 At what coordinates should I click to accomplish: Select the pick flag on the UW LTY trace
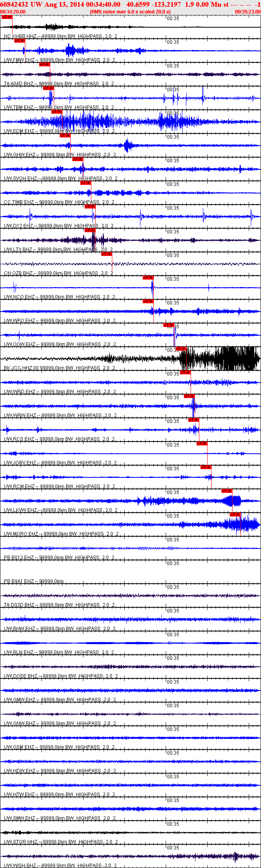click(90, 230)
